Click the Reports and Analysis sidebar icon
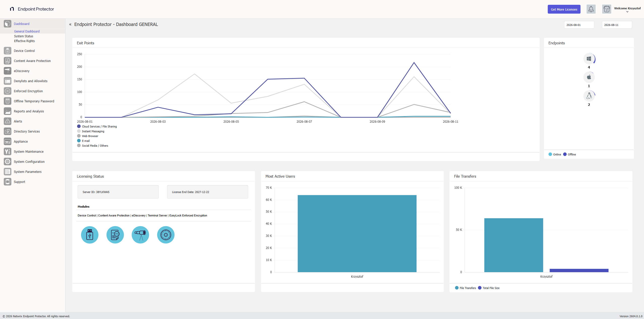644x319 pixels. click(8, 111)
